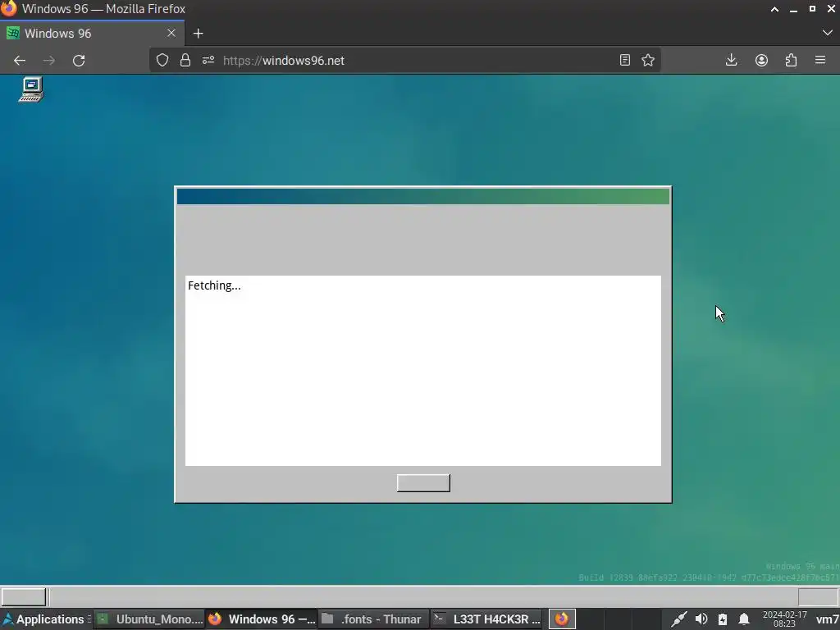
Task: Show site security via the padlock icon
Action: pyautogui.click(x=185, y=61)
